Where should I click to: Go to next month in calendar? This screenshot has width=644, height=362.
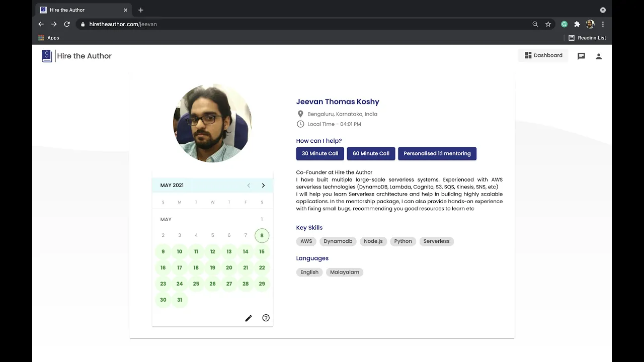[x=263, y=186]
